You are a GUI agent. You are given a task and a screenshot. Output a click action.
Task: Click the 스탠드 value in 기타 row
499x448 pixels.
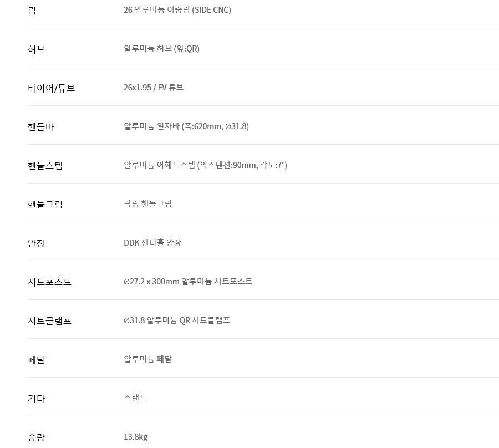pyautogui.click(x=135, y=398)
